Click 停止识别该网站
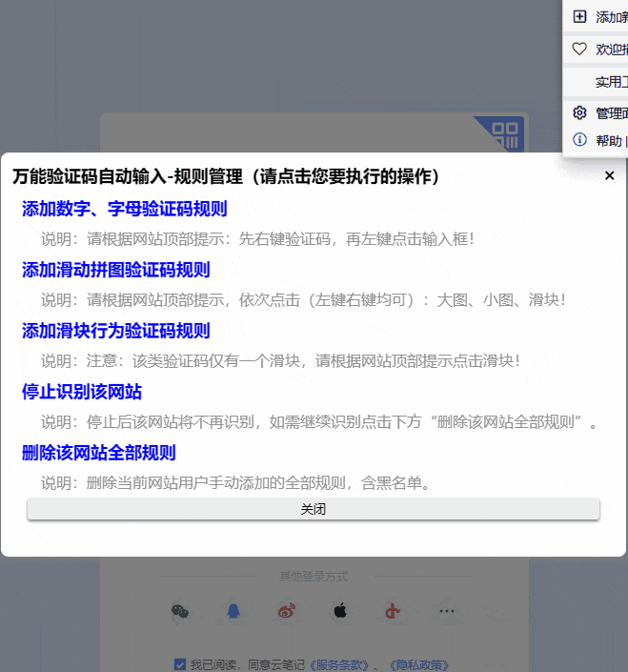Image resolution: width=628 pixels, height=672 pixels. click(x=82, y=392)
